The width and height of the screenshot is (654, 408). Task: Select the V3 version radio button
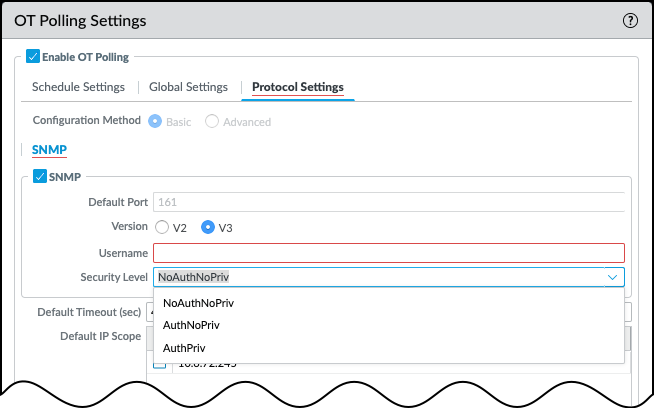point(208,227)
